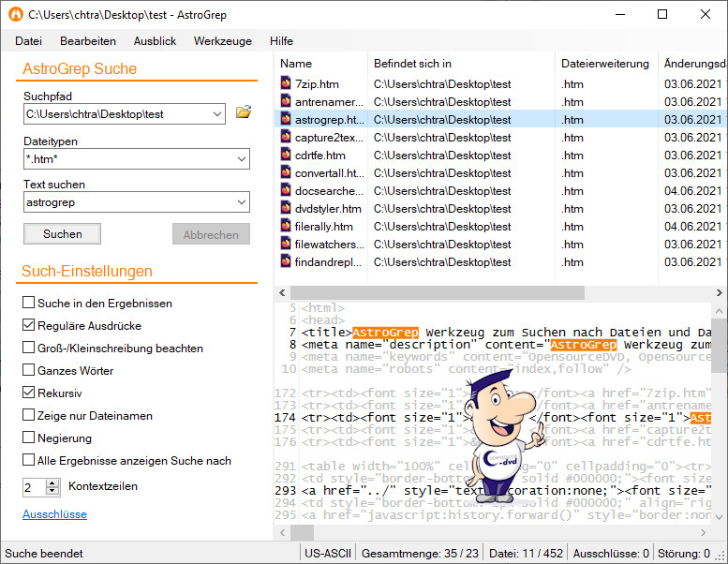Image resolution: width=728 pixels, height=564 pixels.
Task: Select the cdrtfe.htm file name
Action: [x=319, y=155]
